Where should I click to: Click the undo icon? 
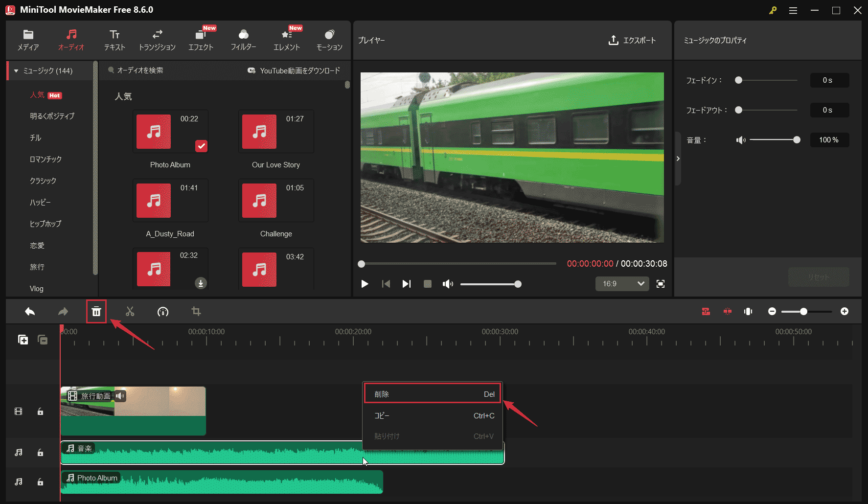click(29, 311)
